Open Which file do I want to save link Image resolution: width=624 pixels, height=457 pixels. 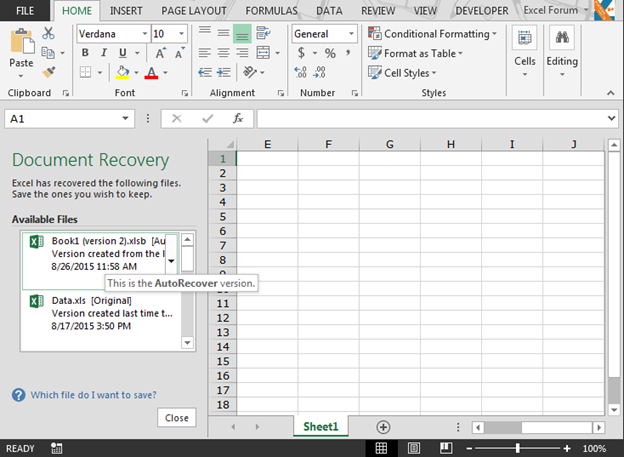[x=94, y=395]
